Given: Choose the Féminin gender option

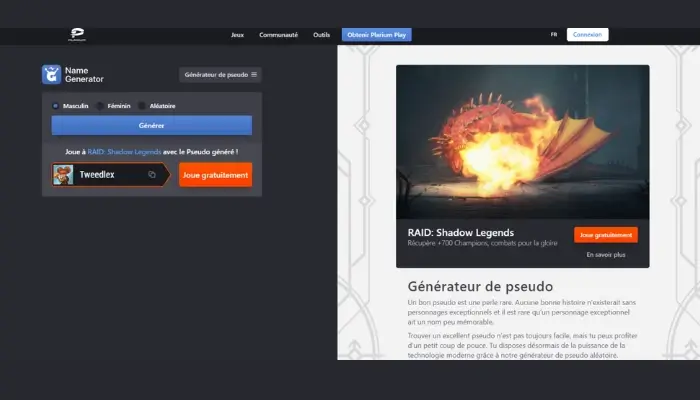Looking at the screenshot, I should 101,105.
